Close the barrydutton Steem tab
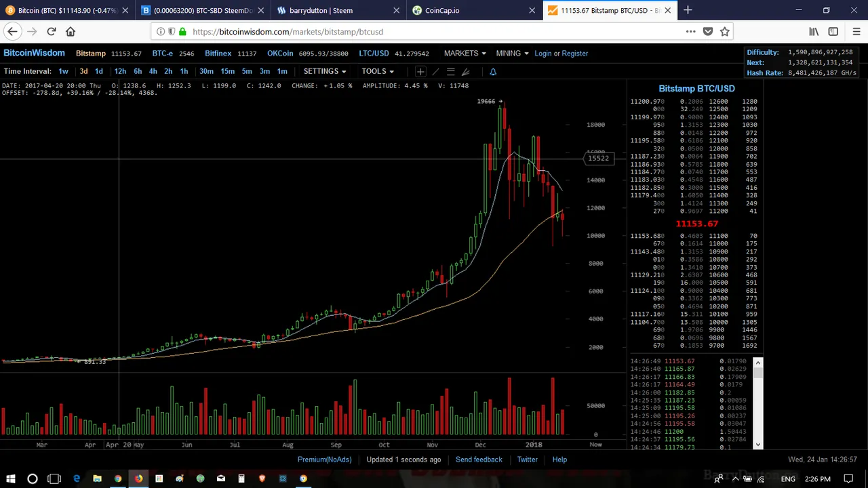The image size is (868, 488). pos(396,10)
